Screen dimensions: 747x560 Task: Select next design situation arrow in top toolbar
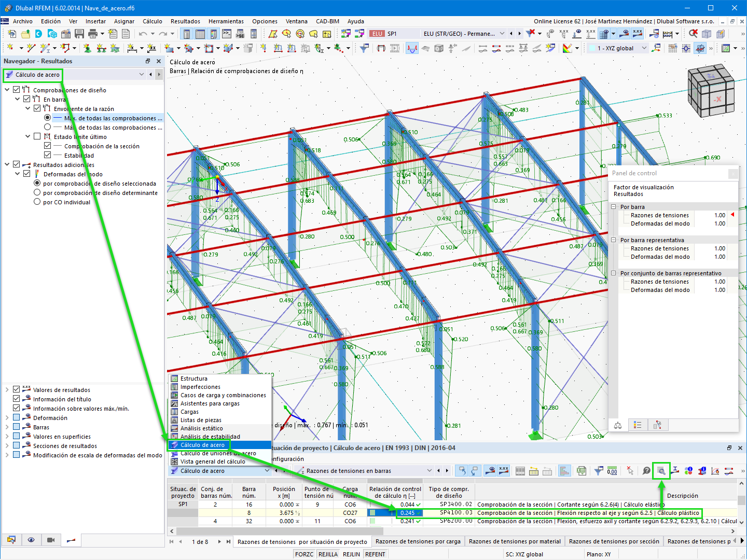[520, 34]
